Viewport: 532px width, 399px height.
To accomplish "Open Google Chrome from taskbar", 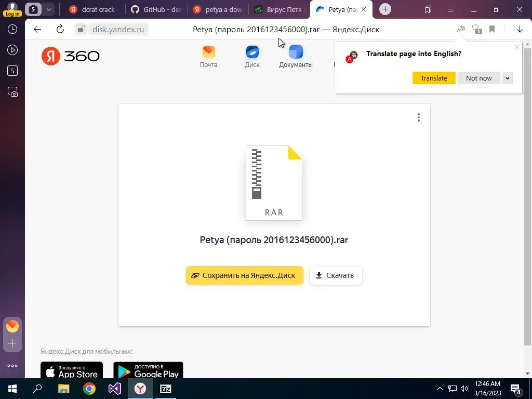I will point(89,389).
